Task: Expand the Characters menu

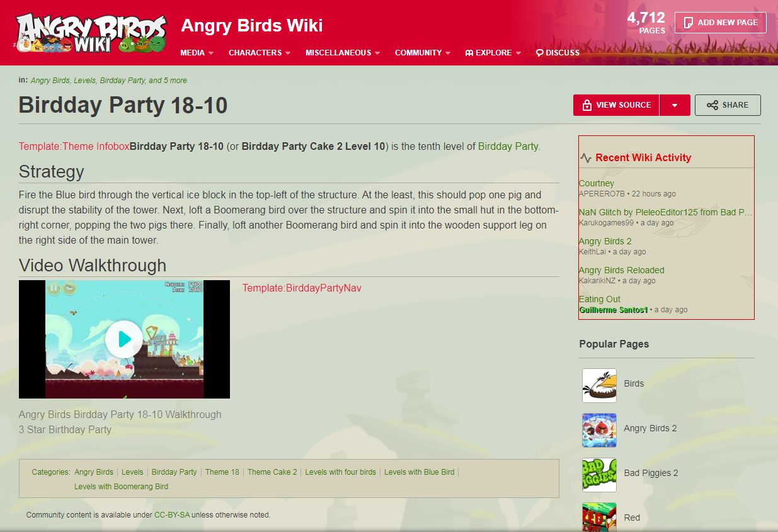Action: (x=260, y=53)
